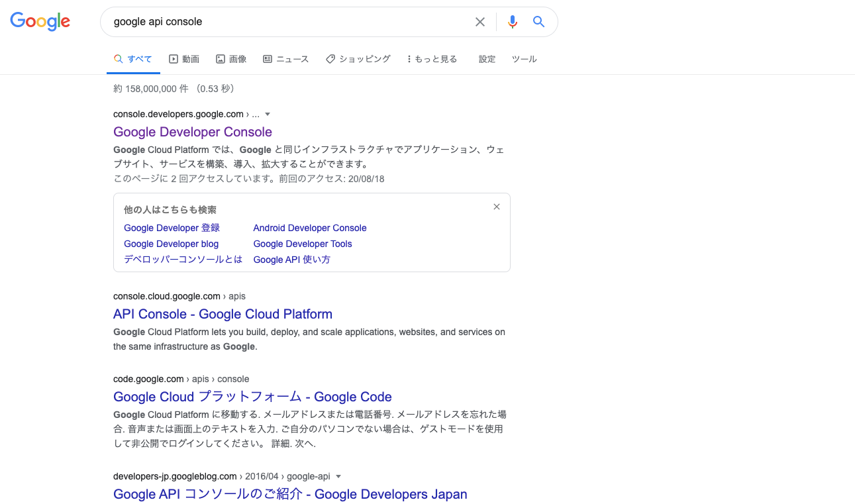Search Android Developer Console
This screenshot has width=855, height=504.
(x=310, y=228)
